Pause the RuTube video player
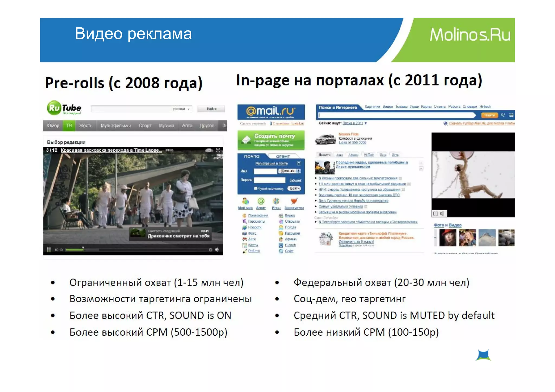 [x=49, y=250]
